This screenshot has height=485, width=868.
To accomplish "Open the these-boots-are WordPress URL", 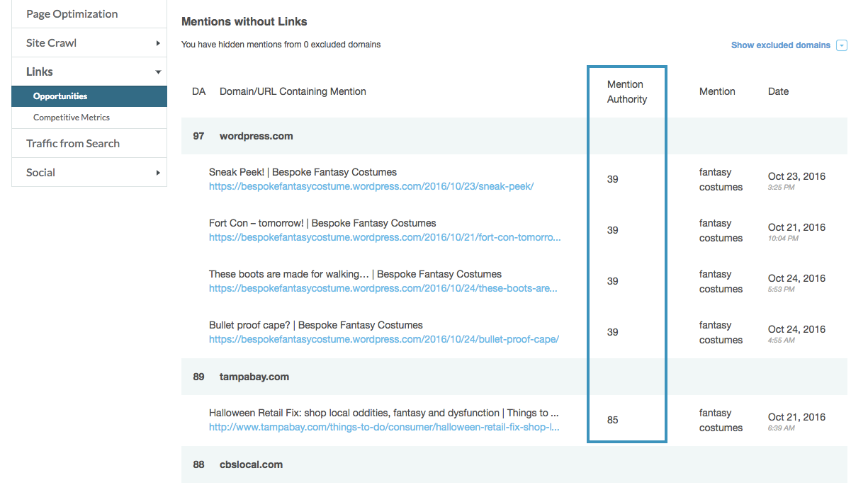I will point(383,288).
